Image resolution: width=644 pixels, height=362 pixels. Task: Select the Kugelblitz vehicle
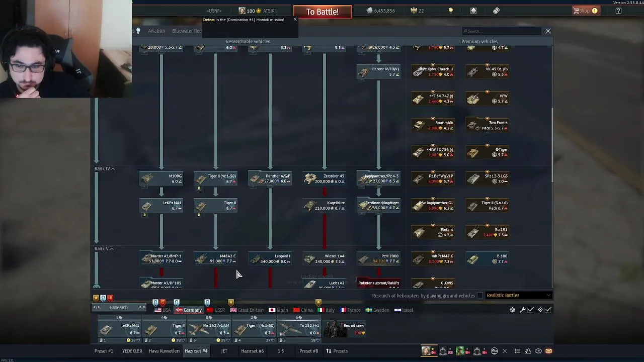point(325,205)
